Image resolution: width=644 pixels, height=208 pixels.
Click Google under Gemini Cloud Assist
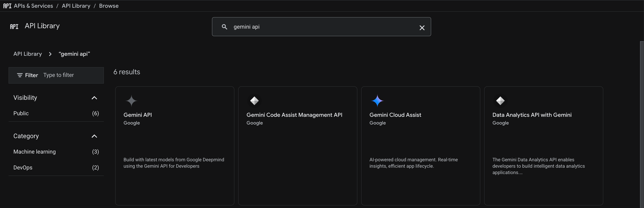pos(378,123)
